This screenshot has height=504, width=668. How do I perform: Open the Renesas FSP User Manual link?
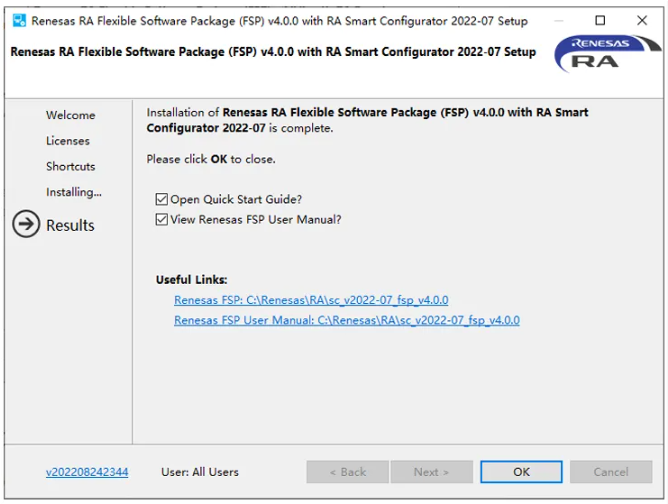[x=347, y=320]
